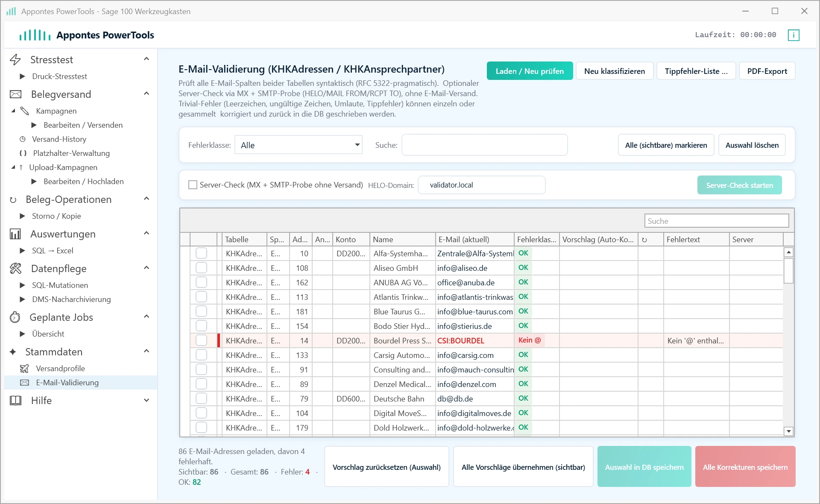
Task: Click Alle (sichtbare) markieren button
Action: (666, 145)
